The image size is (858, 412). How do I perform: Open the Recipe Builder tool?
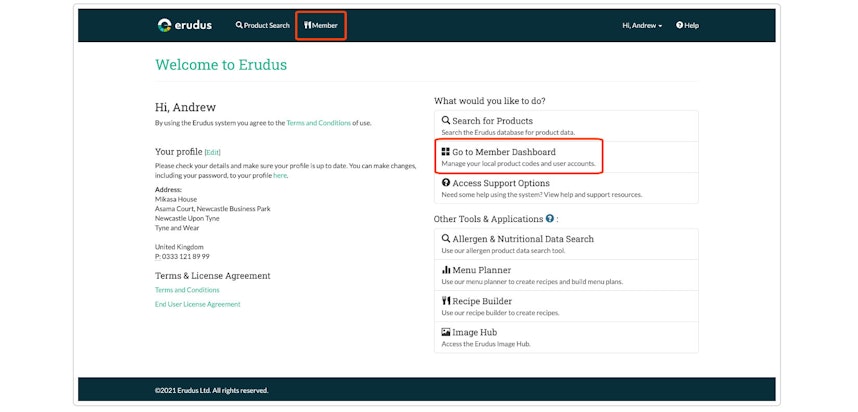(x=566, y=306)
